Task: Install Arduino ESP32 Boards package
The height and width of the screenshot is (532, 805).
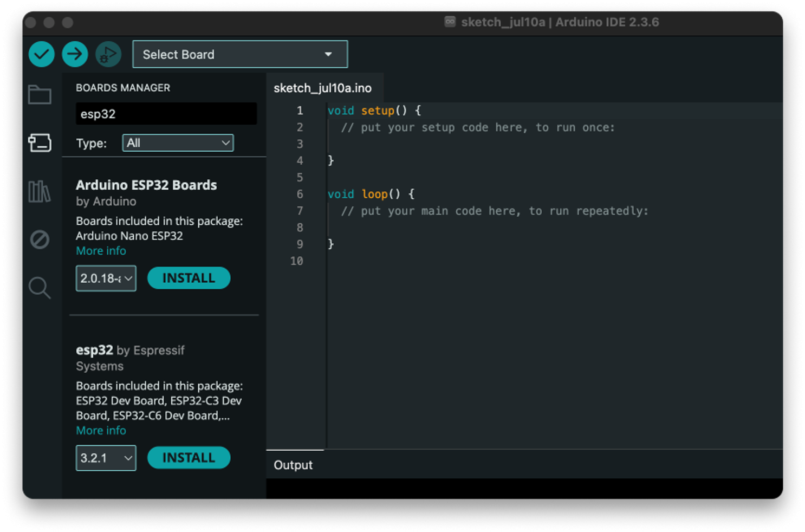Action: click(x=189, y=278)
